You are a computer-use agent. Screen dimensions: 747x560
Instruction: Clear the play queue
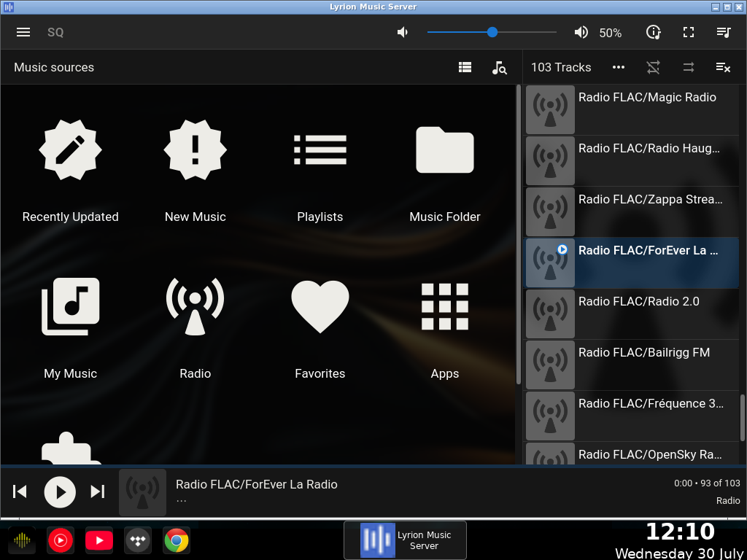pyautogui.click(x=723, y=67)
